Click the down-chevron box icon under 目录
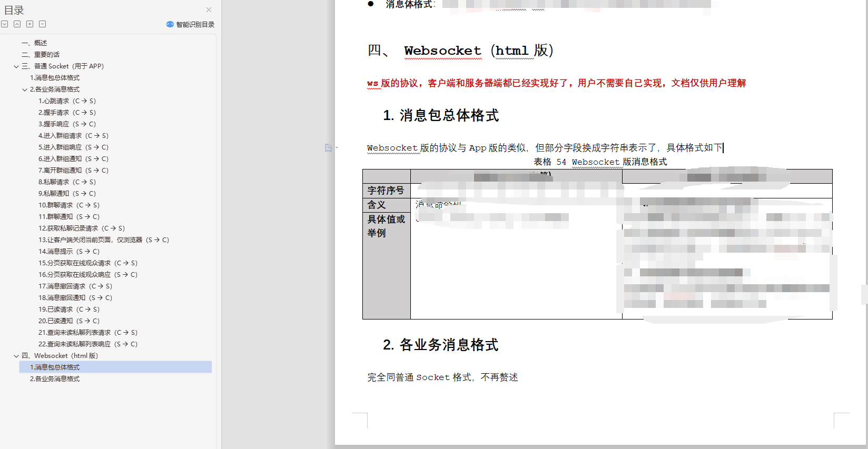The width and height of the screenshot is (868, 449). coord(5,24)
